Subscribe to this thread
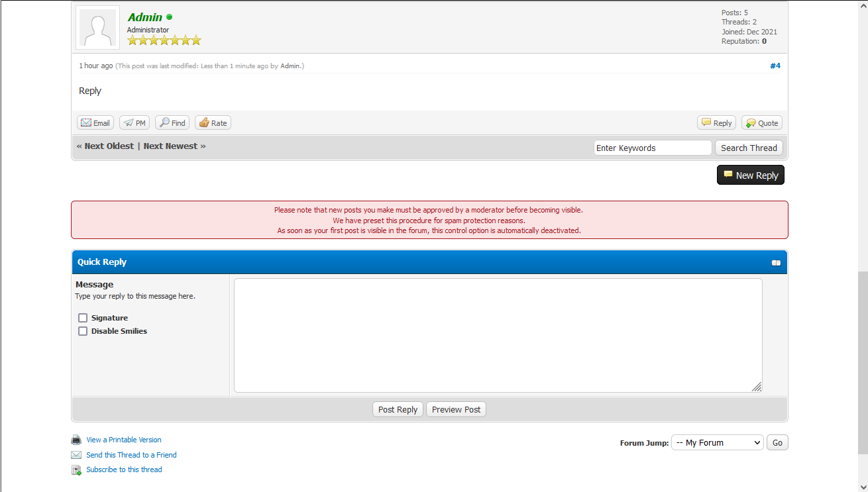Image resolution: width=868 pixels, height=492 pixels. coord(124,470)
